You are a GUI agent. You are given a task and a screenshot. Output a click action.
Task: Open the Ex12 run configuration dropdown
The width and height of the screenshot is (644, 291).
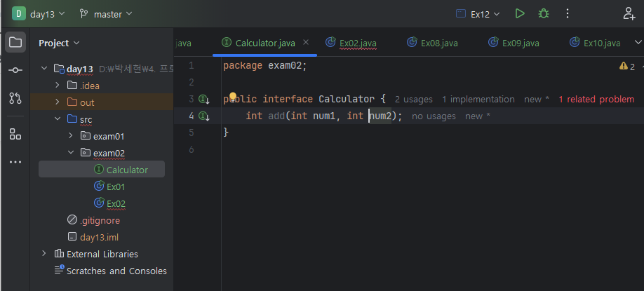click(479, 13)
